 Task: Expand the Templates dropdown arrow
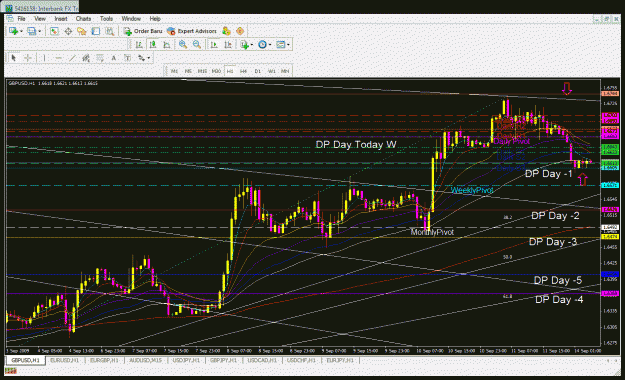288,45
